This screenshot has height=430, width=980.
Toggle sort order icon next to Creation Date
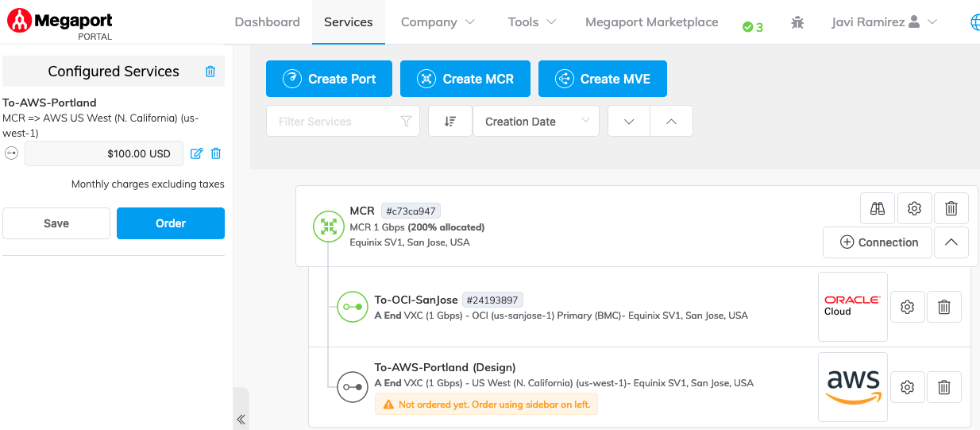(x=450, y=122)
